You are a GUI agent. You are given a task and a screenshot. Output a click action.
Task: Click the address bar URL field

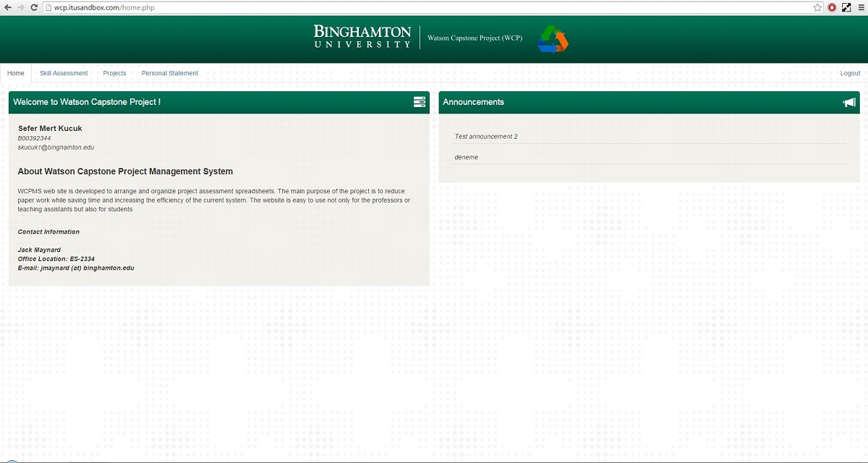click(x=427, y=7)
